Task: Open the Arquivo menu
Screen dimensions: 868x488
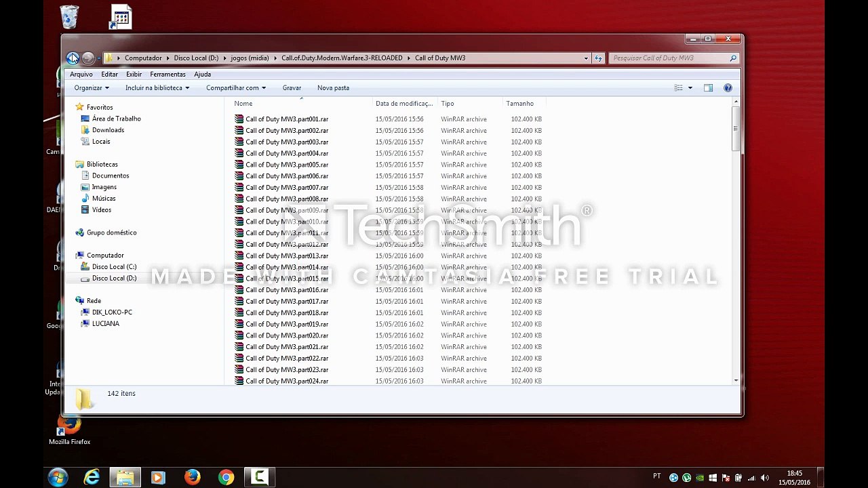Action: pos(81,75)
